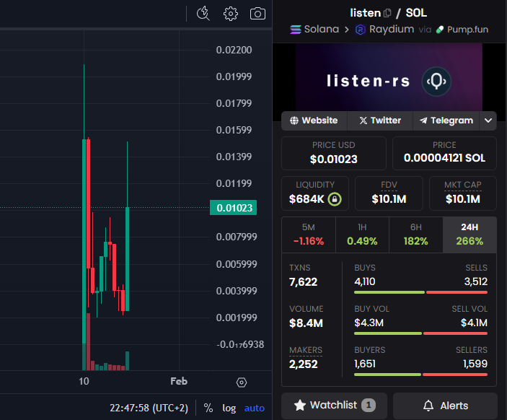Click the 0.02200 price axis label
This screenshot has width=507, height=420.
(234, 50)
